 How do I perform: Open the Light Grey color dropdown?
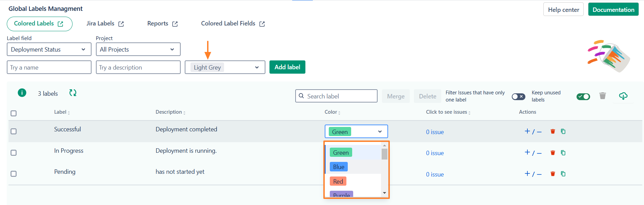pyautogui.click(x=225, y=68)
